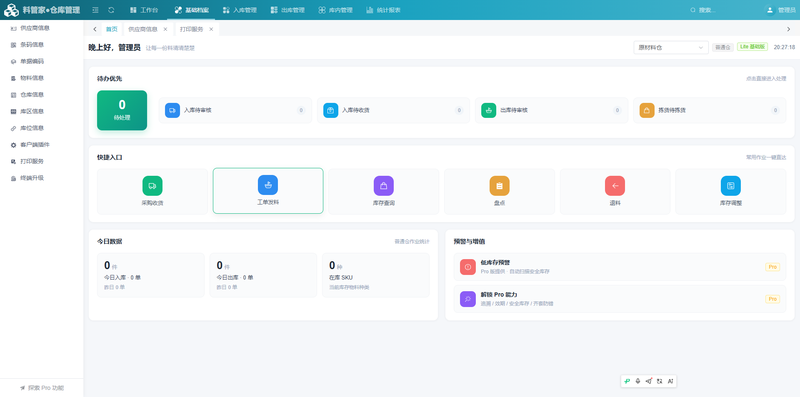800x397 pixels.
Task: Open 库存调整 blue shortcut icon
Action: click(731, 186)
